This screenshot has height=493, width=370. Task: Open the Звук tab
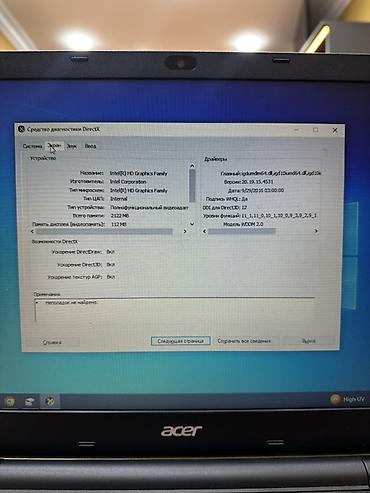point(71,146)
